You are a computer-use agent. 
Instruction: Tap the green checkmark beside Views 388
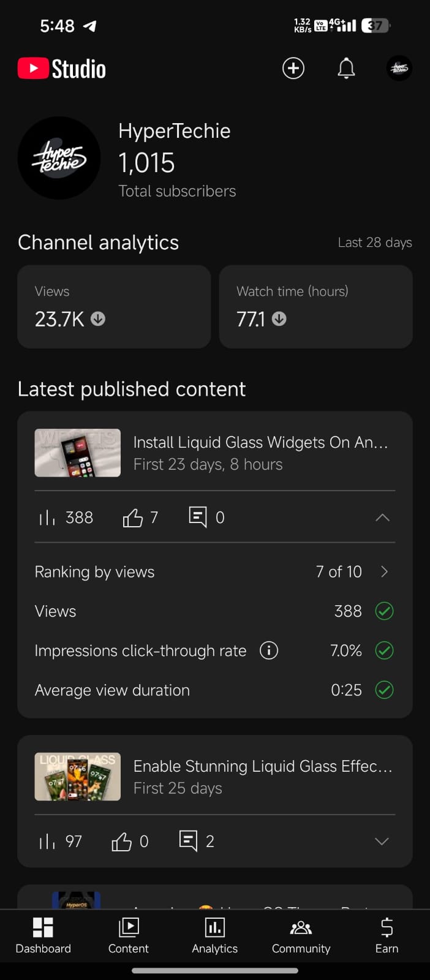tap(384, 611)
